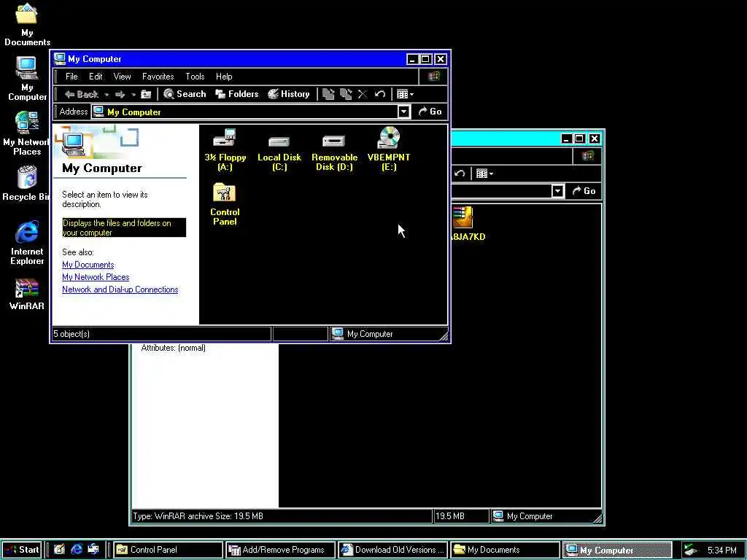This screenshot has width=747, height=560.
Task: Click the system tray hardware removal icon
Action: [690, 550]
